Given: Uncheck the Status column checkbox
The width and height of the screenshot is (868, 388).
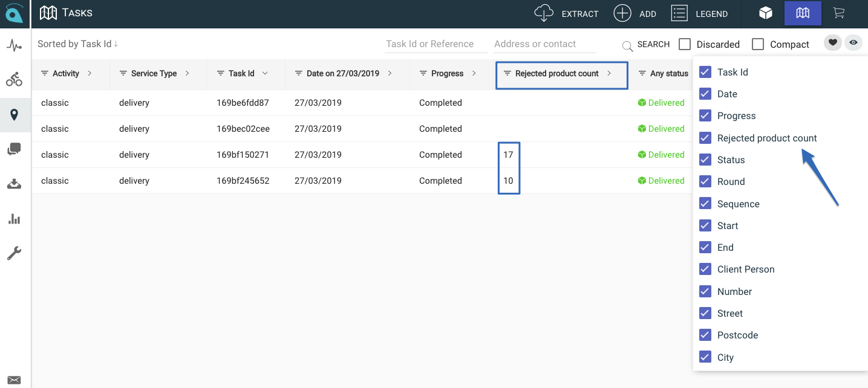Looking at the screenshot, I should click(x=705, y=160).
